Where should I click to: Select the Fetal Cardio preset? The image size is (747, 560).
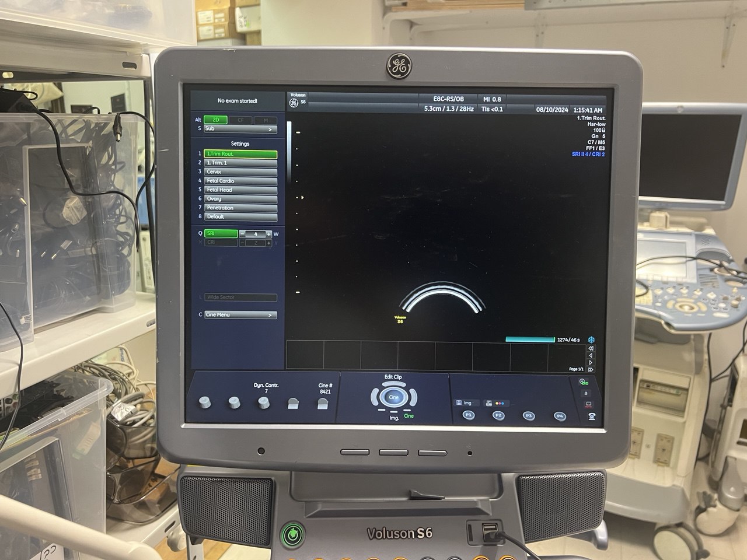240,181
